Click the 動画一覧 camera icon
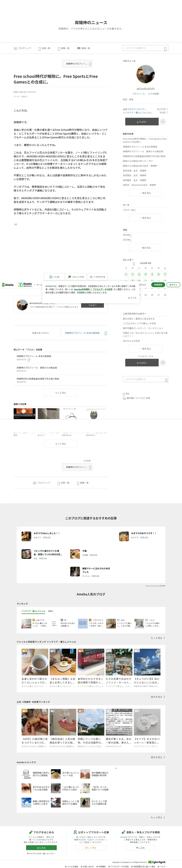 [x=79, y=48]
